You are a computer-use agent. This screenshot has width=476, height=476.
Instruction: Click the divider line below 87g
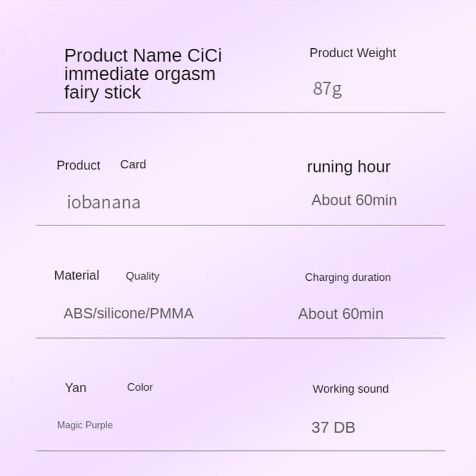click(x=240, y=112)
